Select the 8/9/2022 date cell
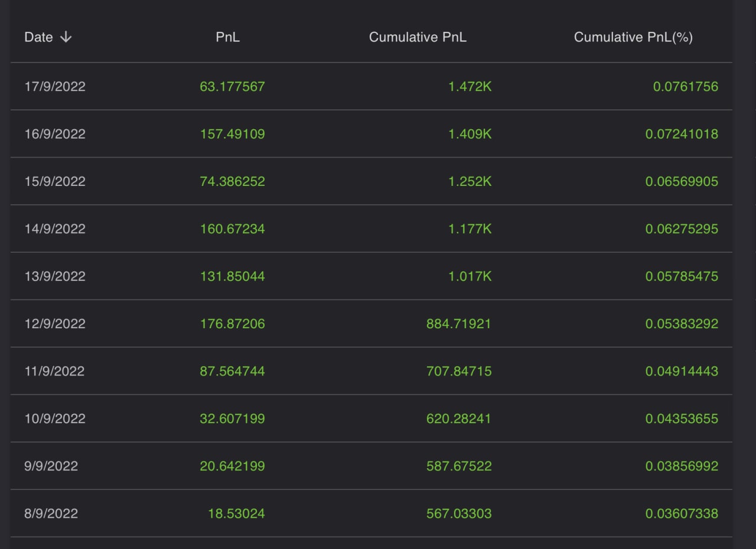 51,514
